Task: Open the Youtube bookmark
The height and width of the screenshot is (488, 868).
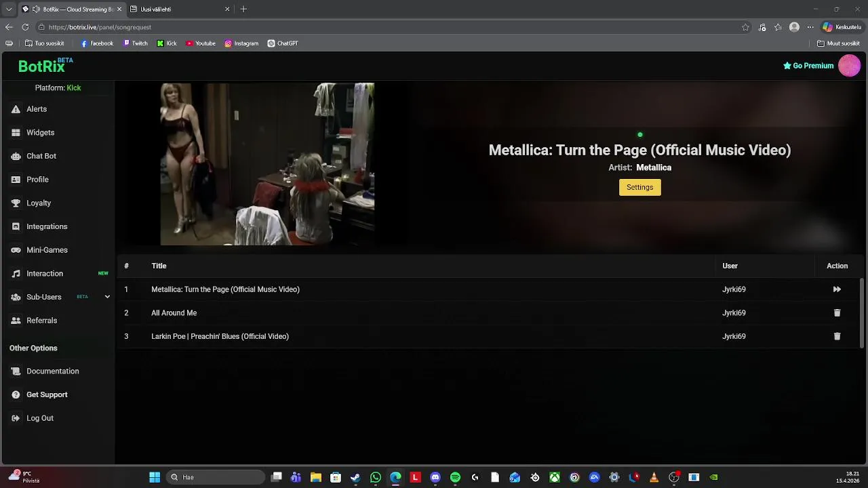Action: (201, 43)
